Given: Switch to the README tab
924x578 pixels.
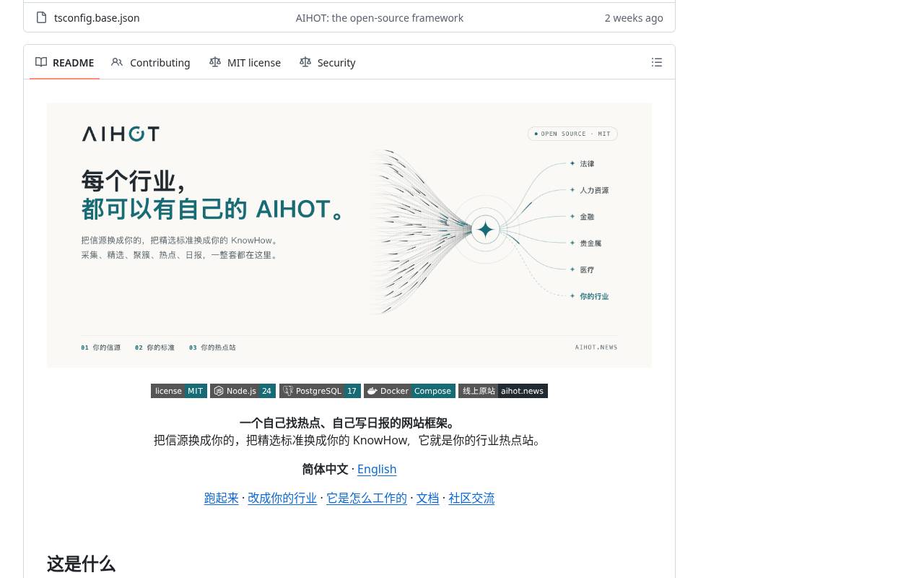Looking at the screenshot, I should point(65,62).
